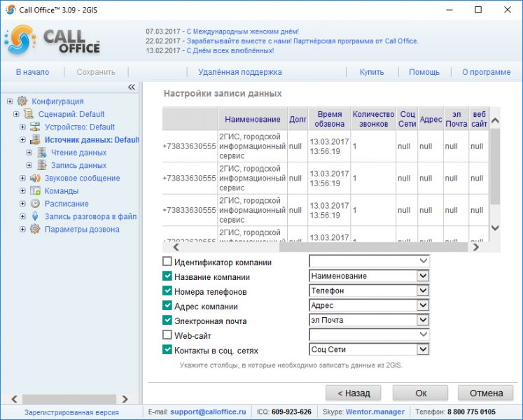Click the Отмена button
The height and width of the screenshot is (420, 523).
486,393
